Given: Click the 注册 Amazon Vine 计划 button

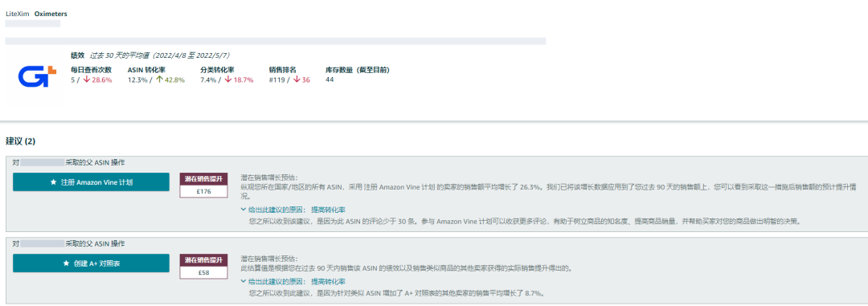Looking at the screenshot, I should (x=92, y=182).
